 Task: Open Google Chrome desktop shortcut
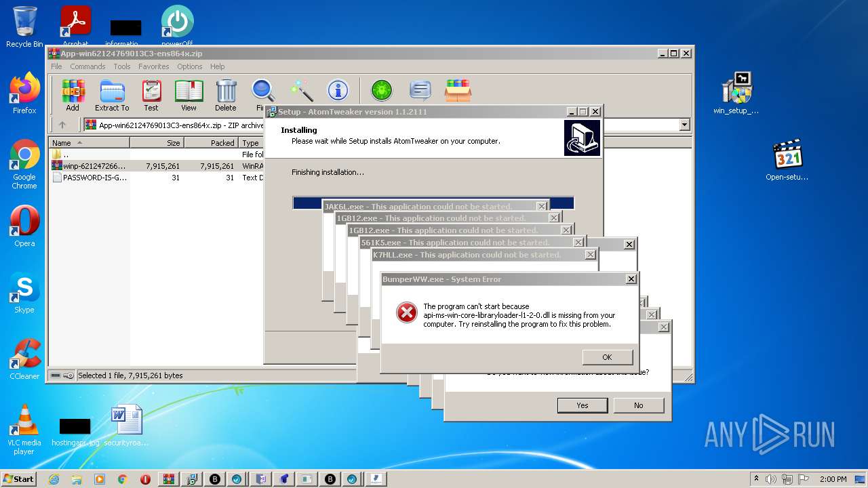pos(24,164)
